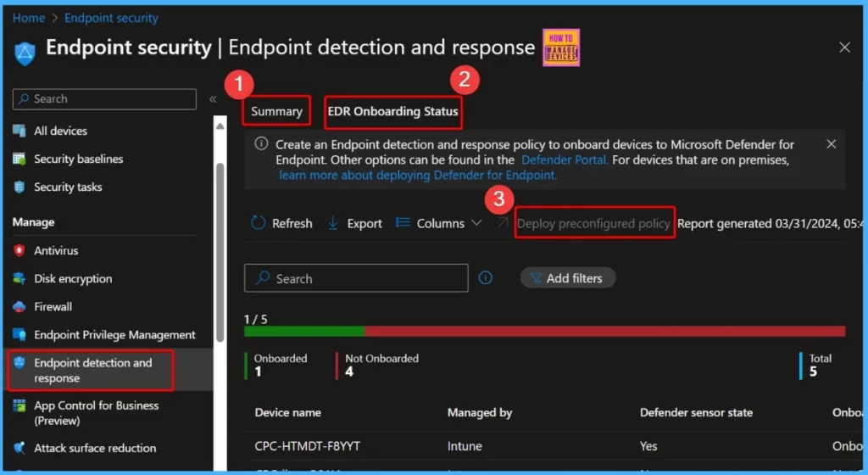Collapse the sidebar with double chevron
The width and height of the screenshot is (868, 475).
coord(213,99)
